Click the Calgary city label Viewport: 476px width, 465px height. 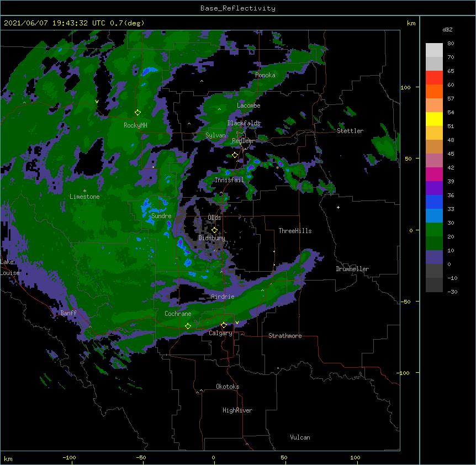(x=220, y=333)
